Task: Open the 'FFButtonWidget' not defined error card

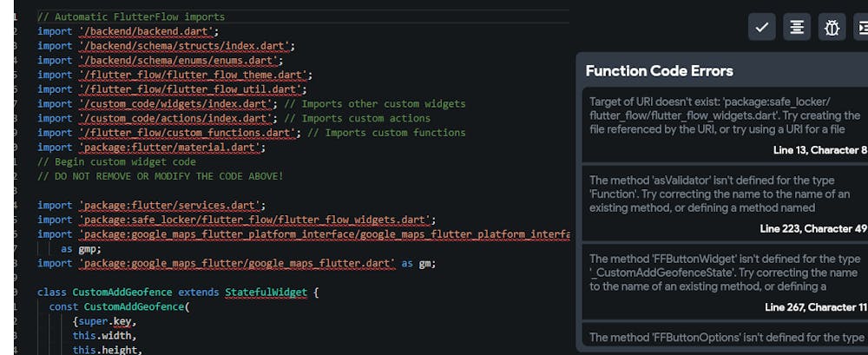Action: click(725, 280)
